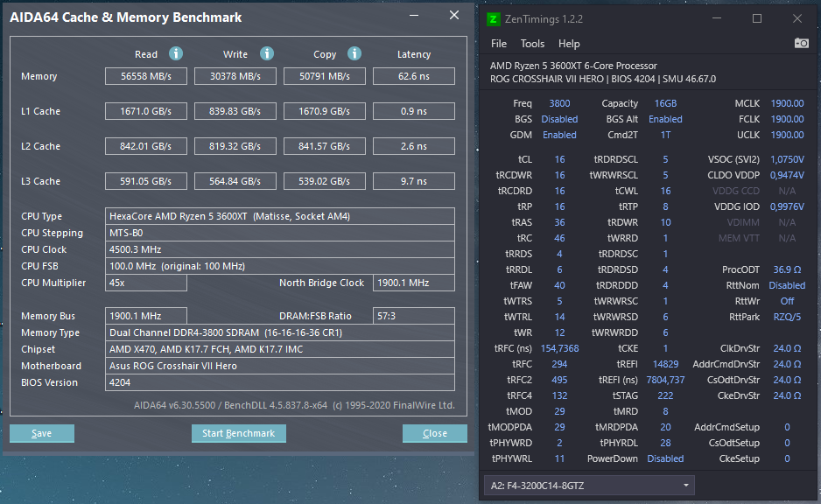Close AIDA64 window with X button

454,16
